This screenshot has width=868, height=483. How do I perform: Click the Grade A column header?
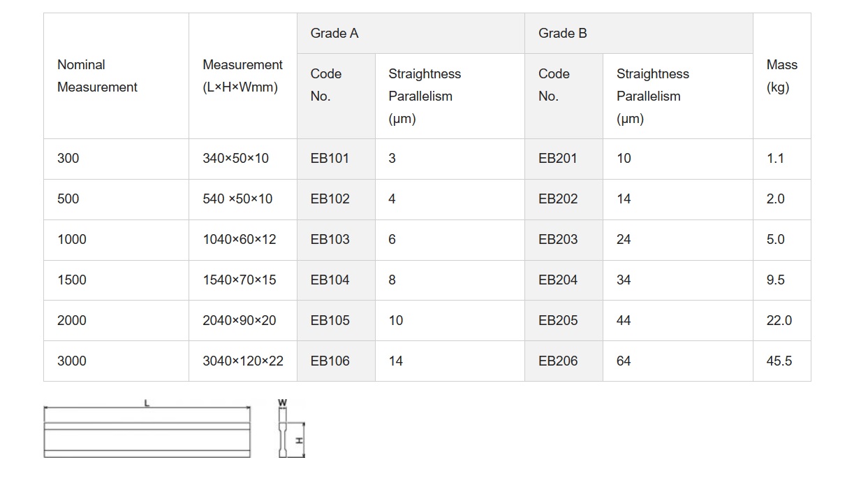[334, 34]
